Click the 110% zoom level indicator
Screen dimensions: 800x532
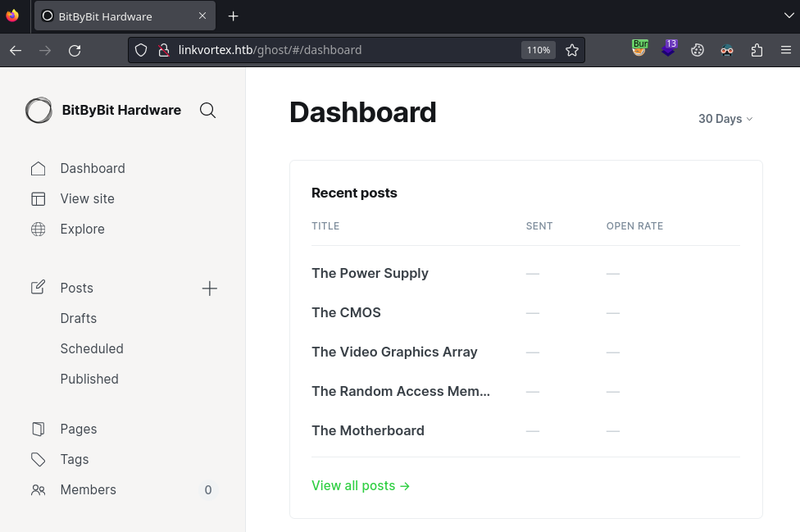tap(539, 50)
